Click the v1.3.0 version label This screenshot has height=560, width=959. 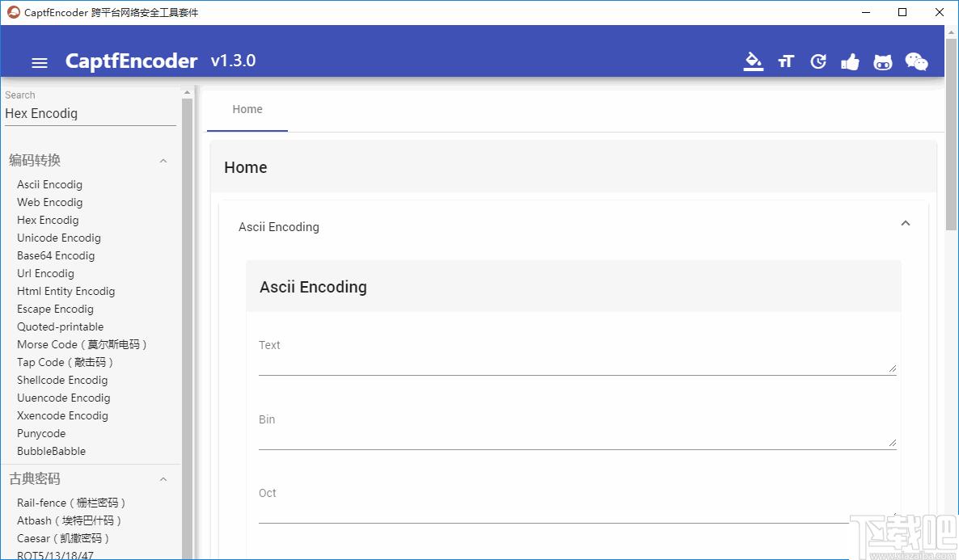(x=233, y=61)
